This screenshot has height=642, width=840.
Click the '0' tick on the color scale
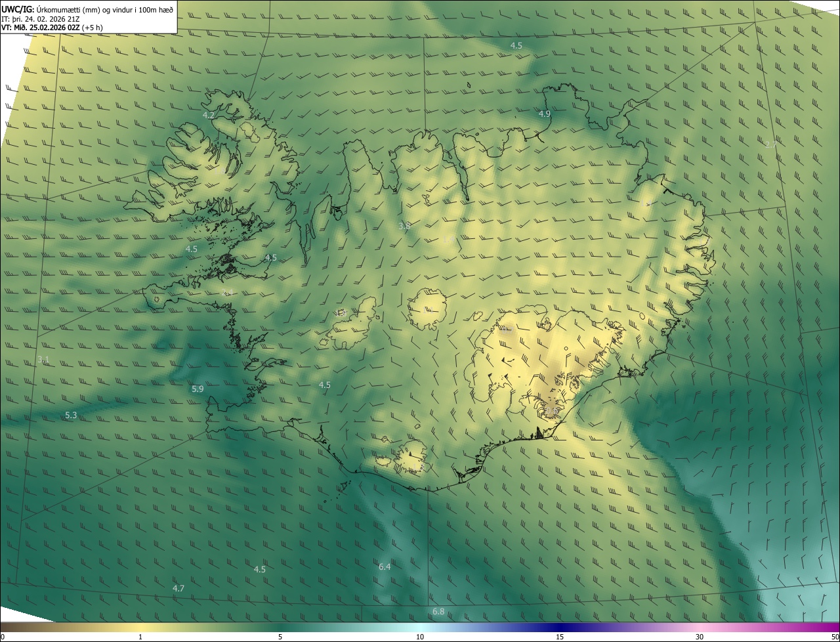click(x=3, y=637)
